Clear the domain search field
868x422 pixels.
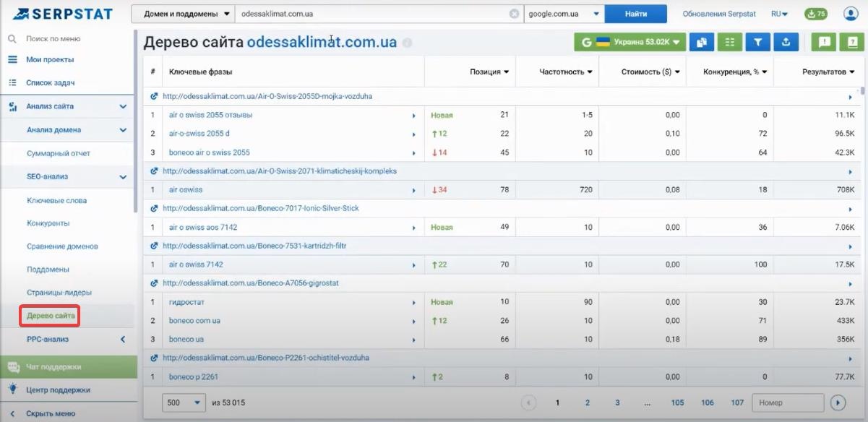point(514,14)
